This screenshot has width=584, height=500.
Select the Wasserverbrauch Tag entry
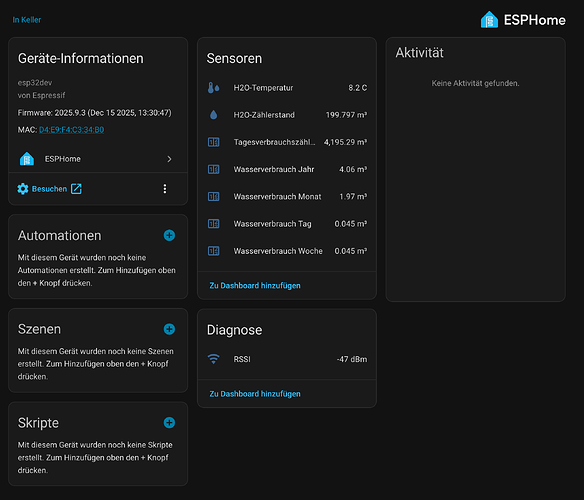pyautogui.click(x=287, y=224)
